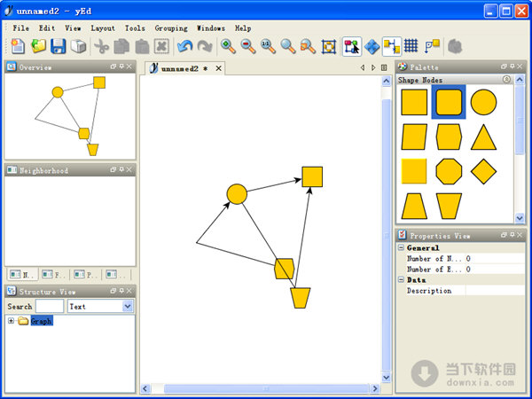
Task: Pick the trapezoid shape in the Palette
Action: coord(414,206)
